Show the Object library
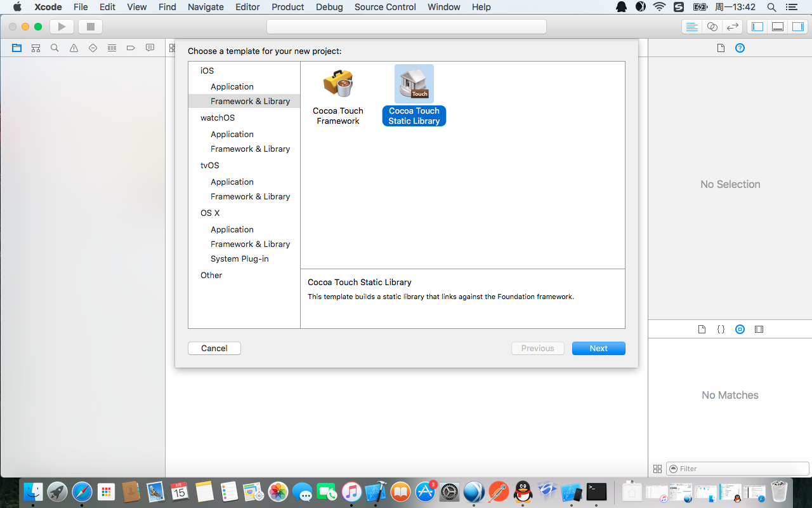 (740, 329)
